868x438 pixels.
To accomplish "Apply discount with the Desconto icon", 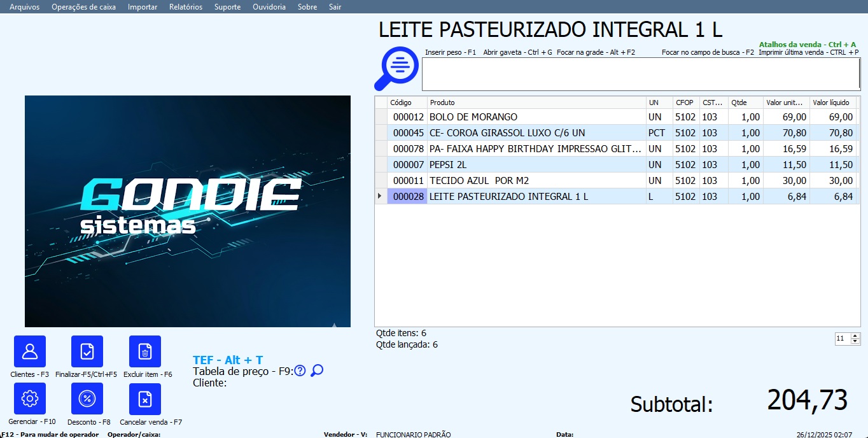I will pyautogui.click(x=87, y=399).
